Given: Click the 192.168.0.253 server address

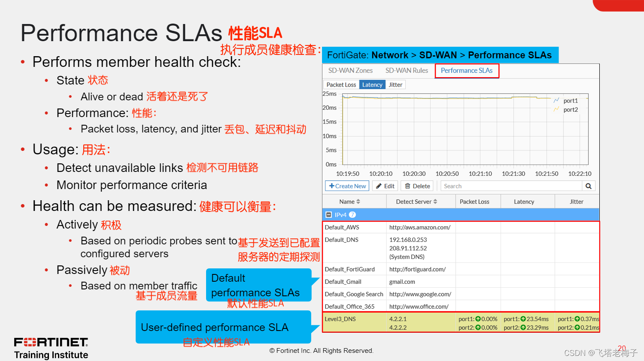Looking at the screenshot, I should 408,240.
